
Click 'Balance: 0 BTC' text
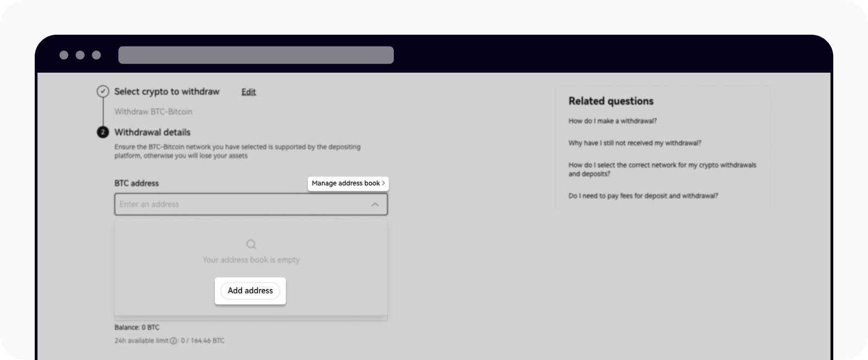coord(137,327)
